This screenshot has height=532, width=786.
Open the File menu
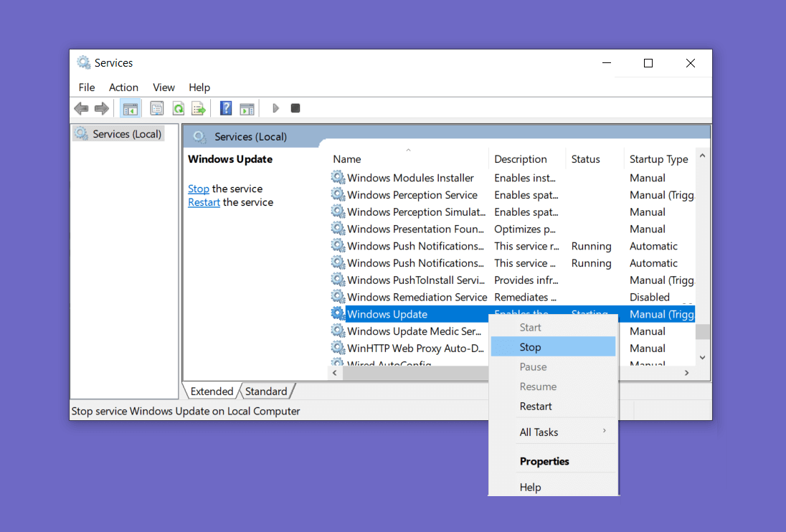87,87
